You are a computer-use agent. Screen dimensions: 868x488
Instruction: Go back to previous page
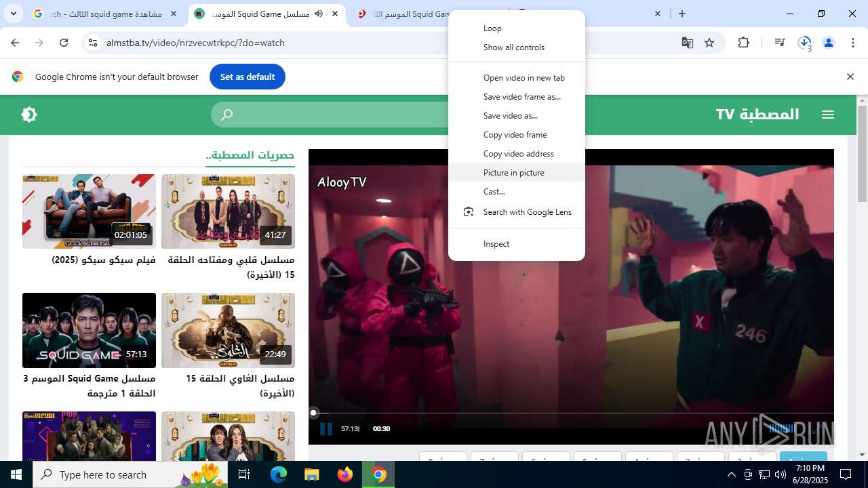15,43
